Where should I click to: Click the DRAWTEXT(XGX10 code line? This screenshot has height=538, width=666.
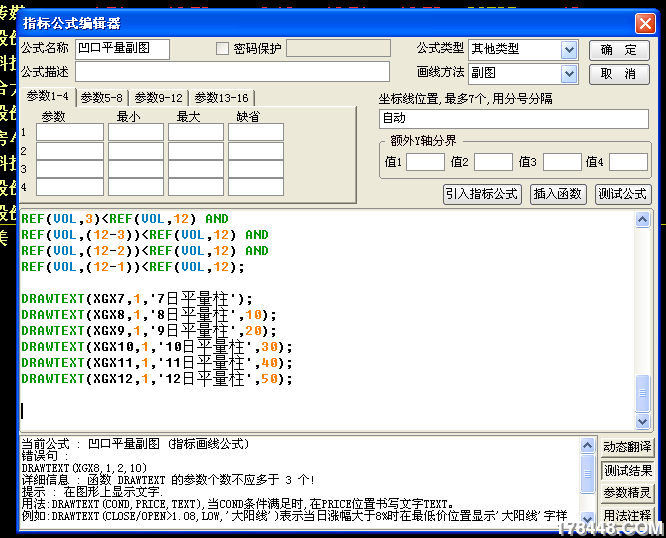[x=157, y=347]
